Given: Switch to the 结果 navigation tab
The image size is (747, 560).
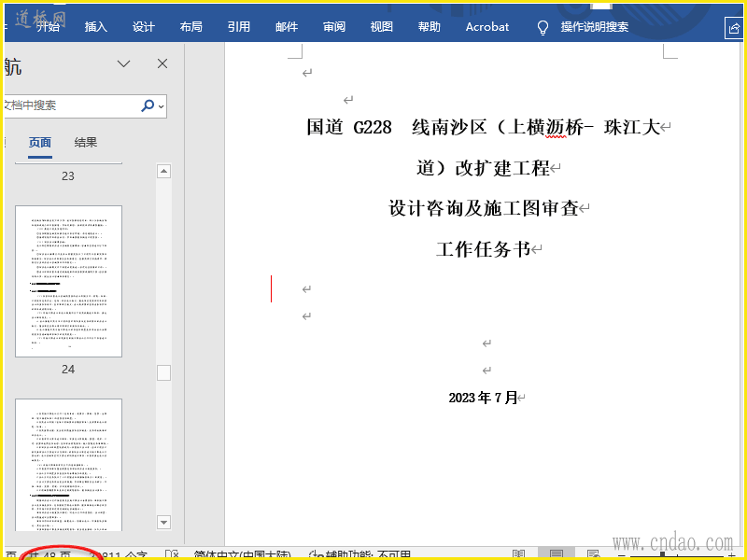Looking at the screenshot, I should click(x=86, y=143).
